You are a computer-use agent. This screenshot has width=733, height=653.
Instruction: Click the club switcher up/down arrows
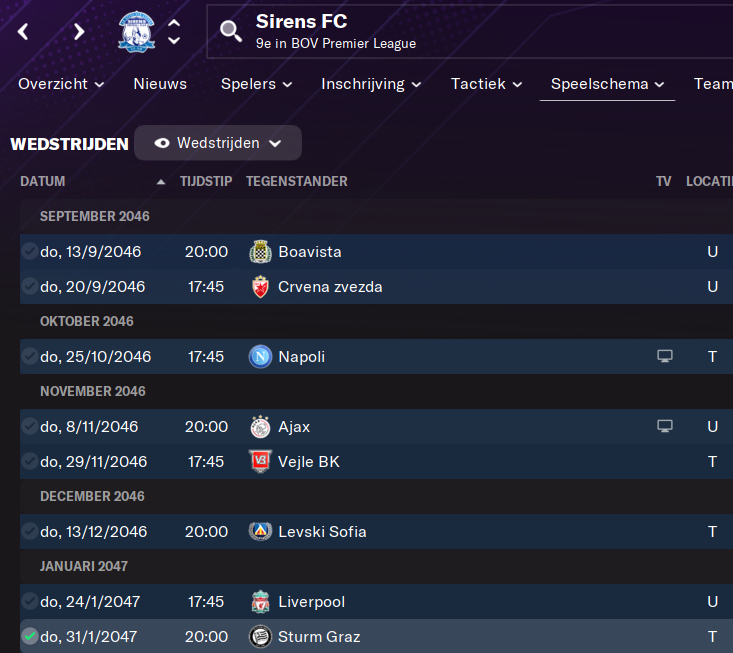pos(174,31)
